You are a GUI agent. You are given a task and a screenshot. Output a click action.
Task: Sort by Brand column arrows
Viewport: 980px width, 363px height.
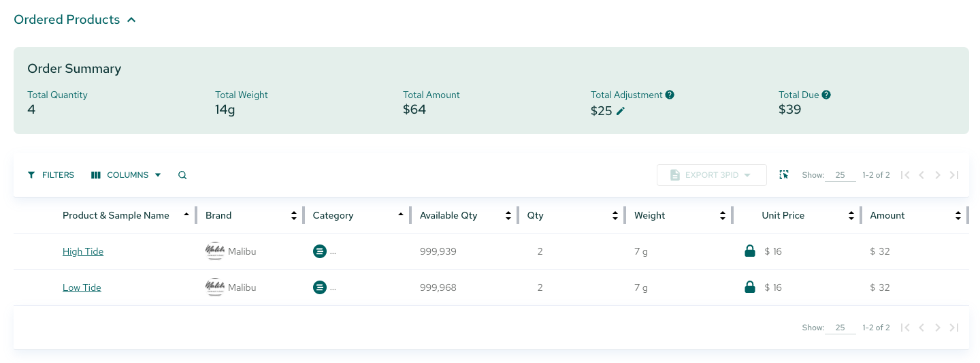[294, 215]
